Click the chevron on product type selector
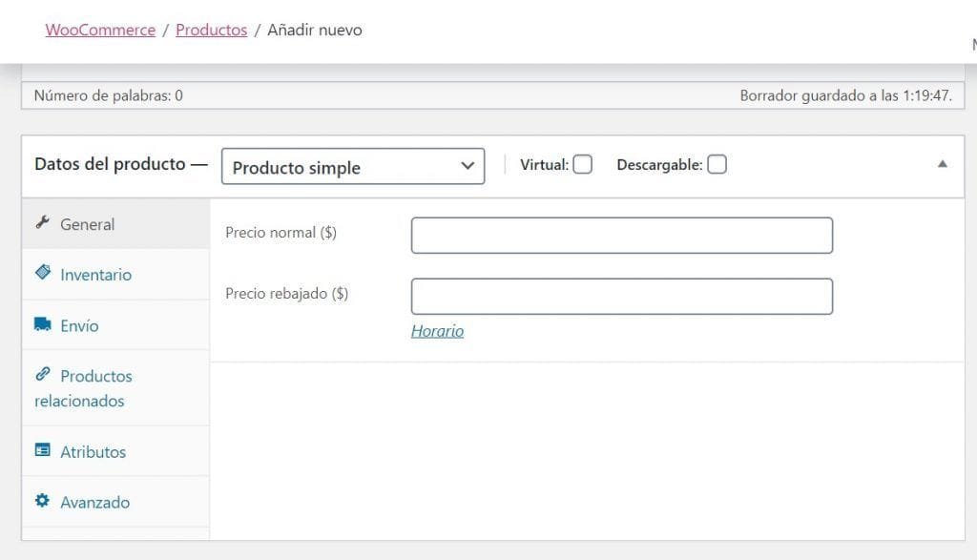The image size is (977, 560). pos(468,166)
